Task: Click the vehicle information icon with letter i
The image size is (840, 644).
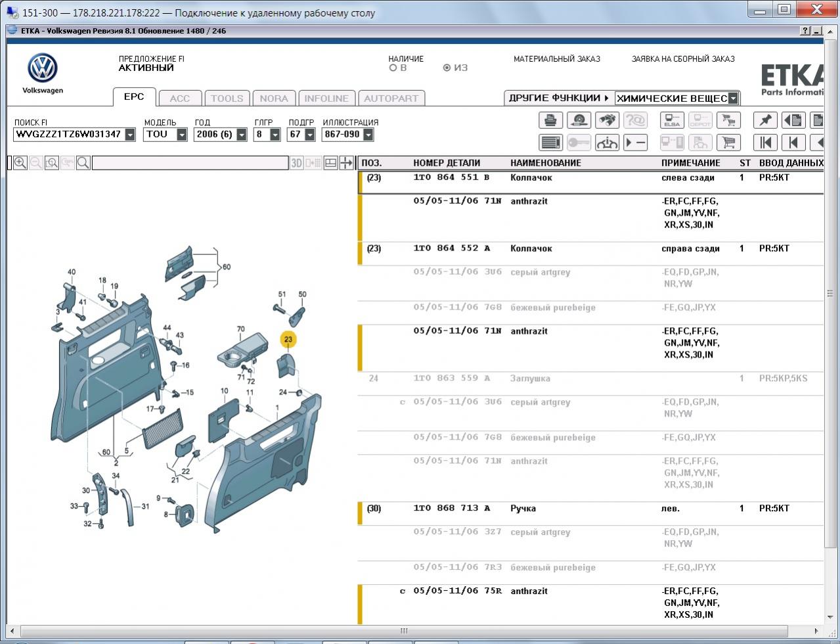Action: (x=608, y=142)
